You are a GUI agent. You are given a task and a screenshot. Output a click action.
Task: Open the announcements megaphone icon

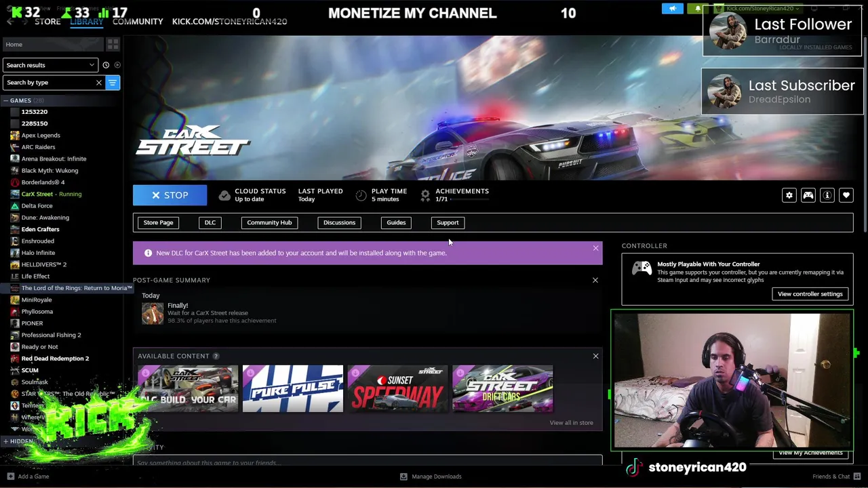[672, 9]
